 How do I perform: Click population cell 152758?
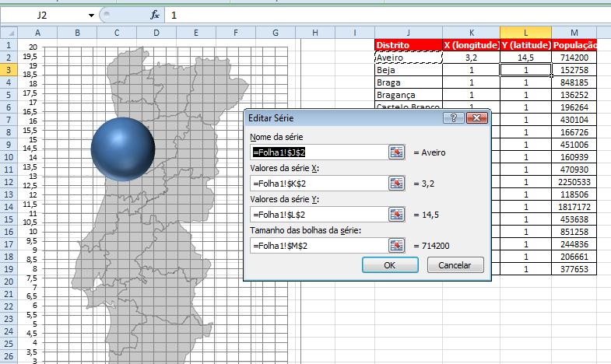574,70
